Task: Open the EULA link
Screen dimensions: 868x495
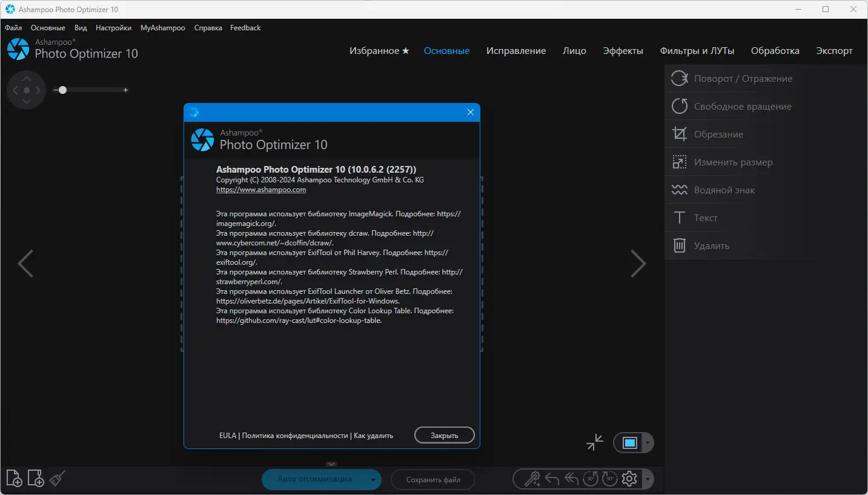Action: point(228,436)
